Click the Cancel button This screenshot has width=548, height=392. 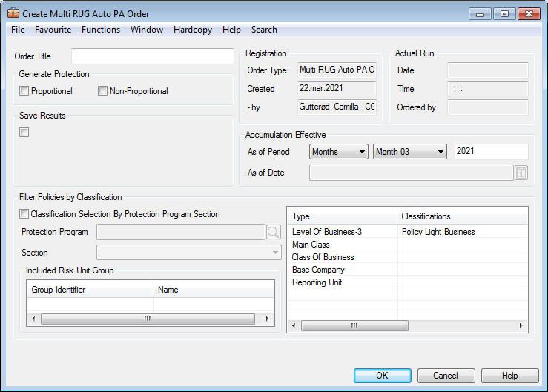446,376
